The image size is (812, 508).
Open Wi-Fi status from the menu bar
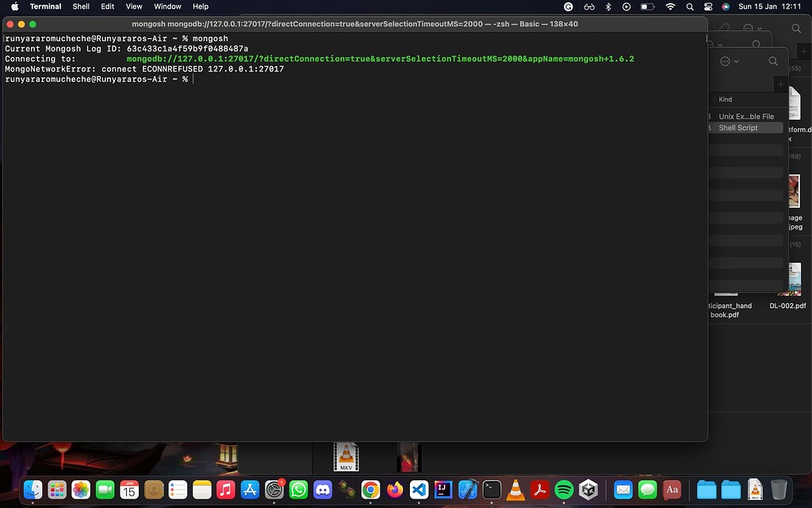(669, 6)
